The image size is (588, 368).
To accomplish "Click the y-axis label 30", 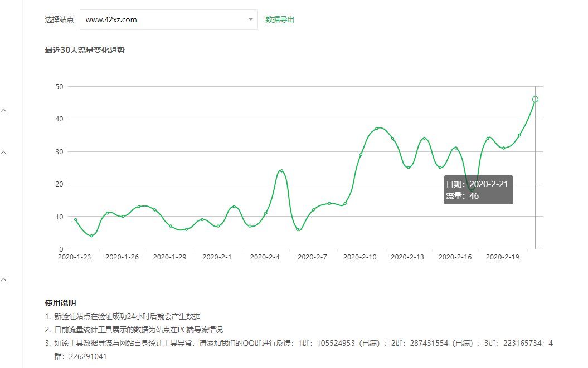I will [59, 152].
